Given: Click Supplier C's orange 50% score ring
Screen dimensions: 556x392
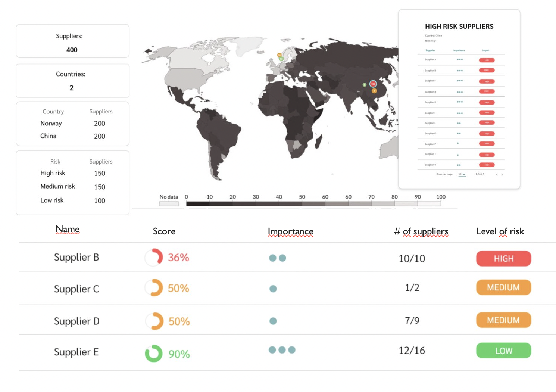Looking at the screenshot, I should coord(154,288).
